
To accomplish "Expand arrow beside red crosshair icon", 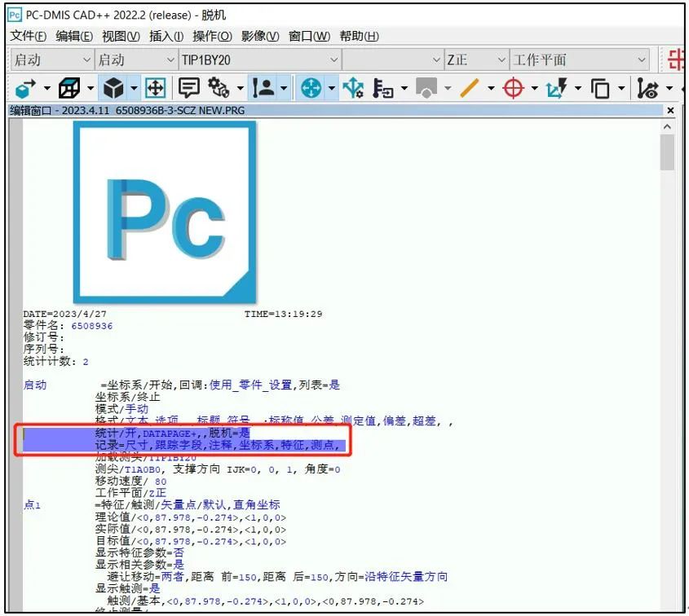I will click(534, 88).
